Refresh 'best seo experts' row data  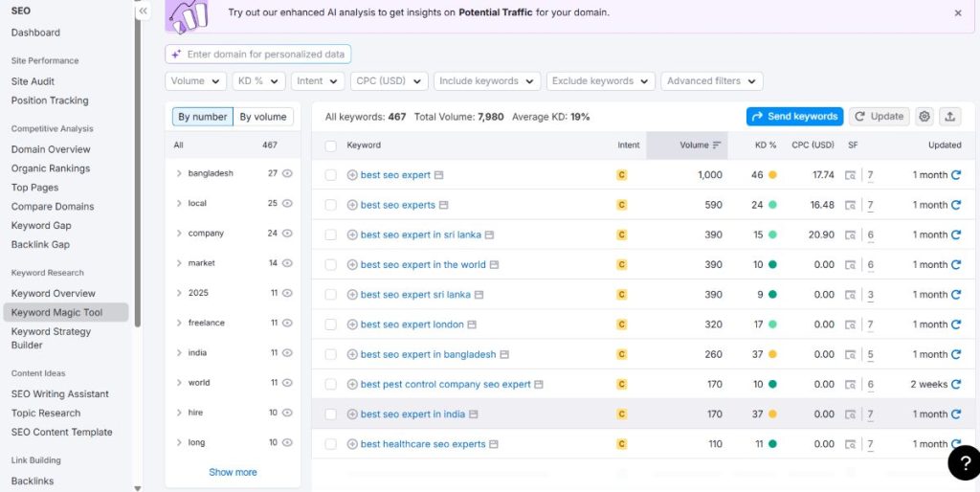956,205
